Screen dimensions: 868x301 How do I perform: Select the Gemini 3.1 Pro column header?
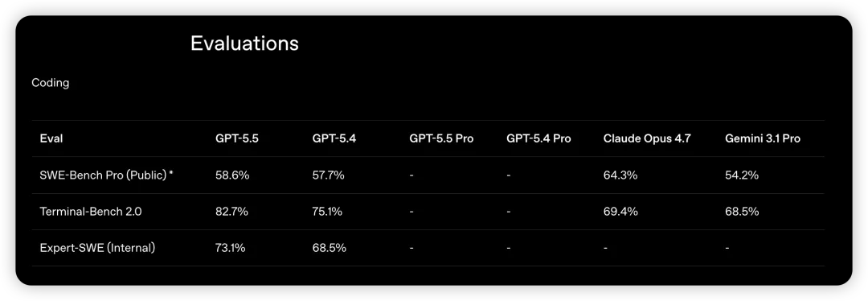[762, 138]
